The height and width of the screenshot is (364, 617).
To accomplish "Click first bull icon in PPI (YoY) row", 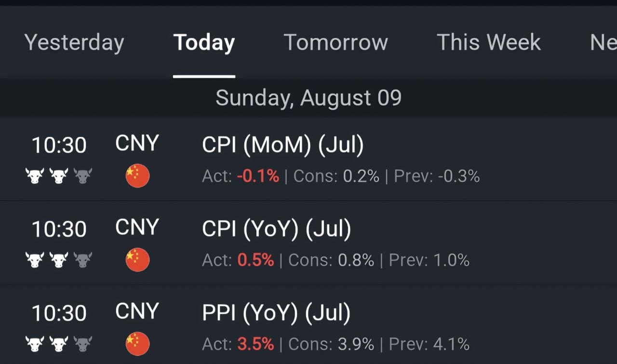I will click(35, 344).
